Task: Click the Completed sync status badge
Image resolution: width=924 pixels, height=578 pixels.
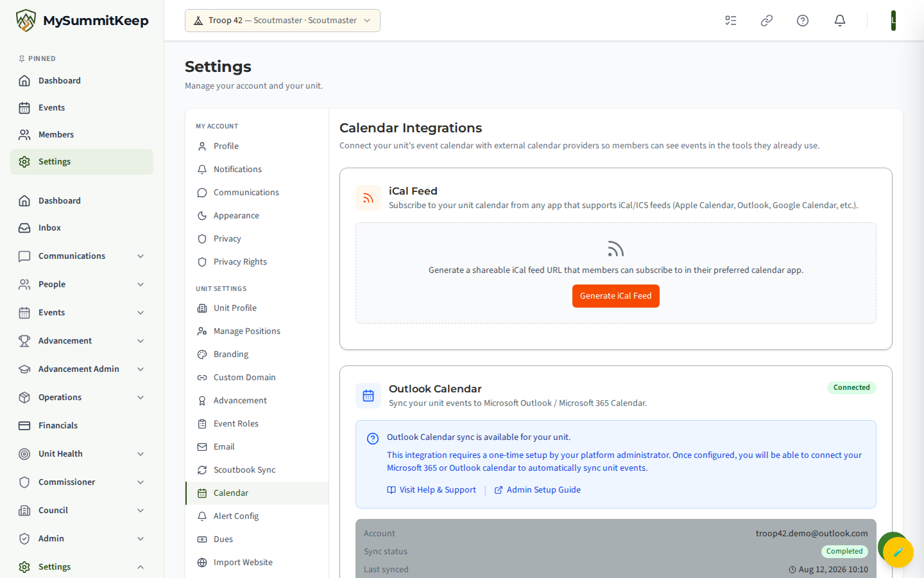Action: point(844,552)
